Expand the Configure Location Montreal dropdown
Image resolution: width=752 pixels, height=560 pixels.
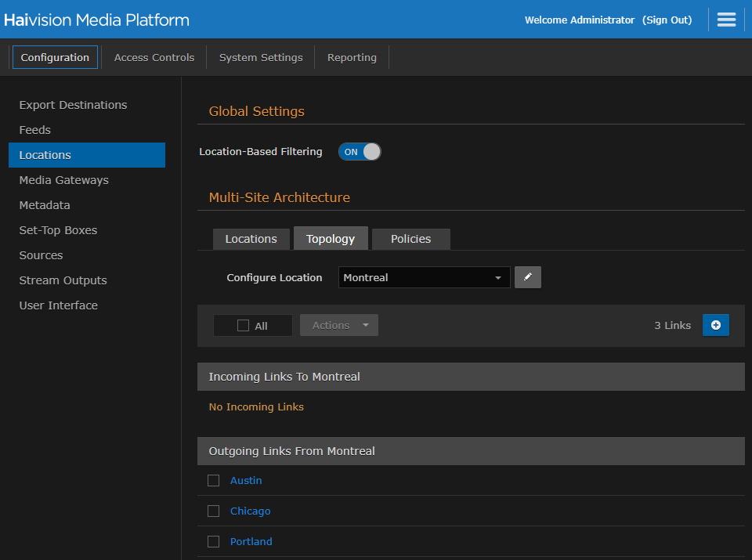click(x=424, y=277)
